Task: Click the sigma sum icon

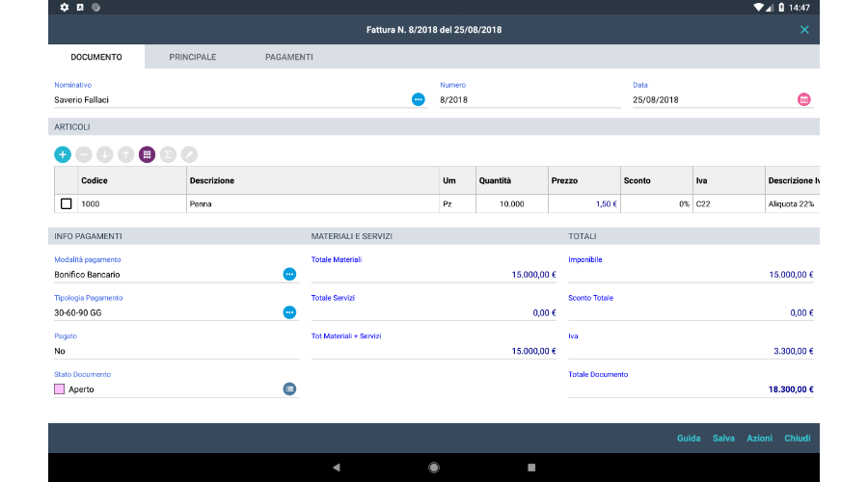Action: [169, 154]
